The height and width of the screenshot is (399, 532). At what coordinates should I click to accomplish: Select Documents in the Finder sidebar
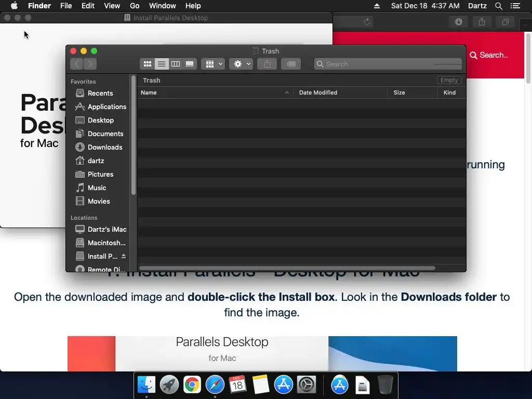99,134
